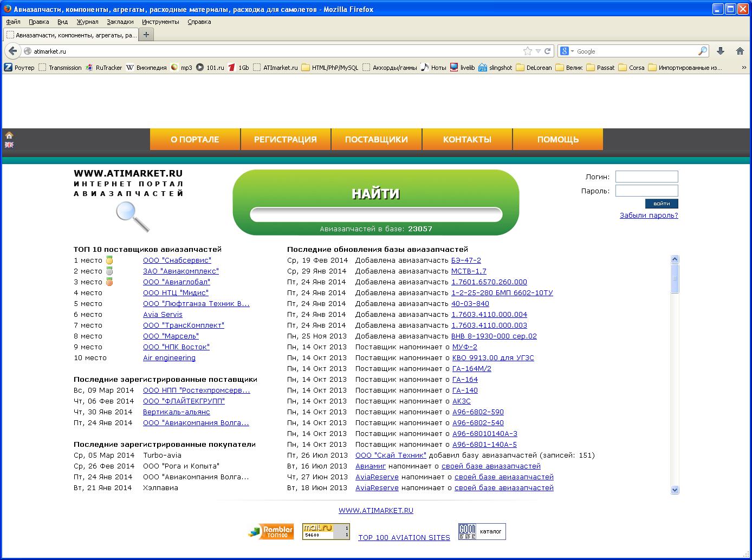Screen dimensions: 752x560
Task: Go to Firefox home page icon
Action: click(x=740, y=51)
